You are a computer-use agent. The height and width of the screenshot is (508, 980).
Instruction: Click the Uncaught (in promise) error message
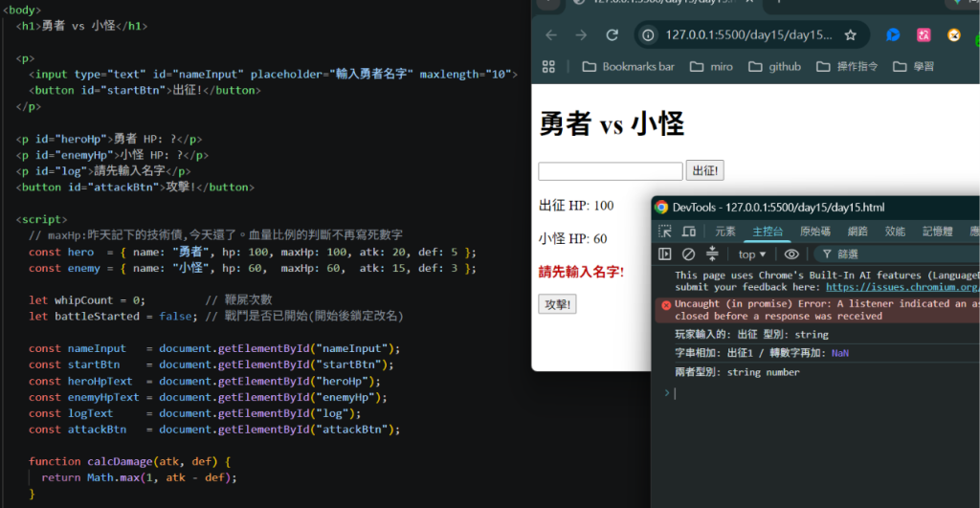[x=828, y=310]
